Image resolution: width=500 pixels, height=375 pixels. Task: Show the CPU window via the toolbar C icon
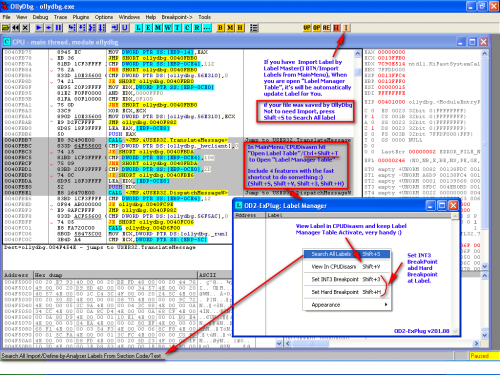[187, 28]
